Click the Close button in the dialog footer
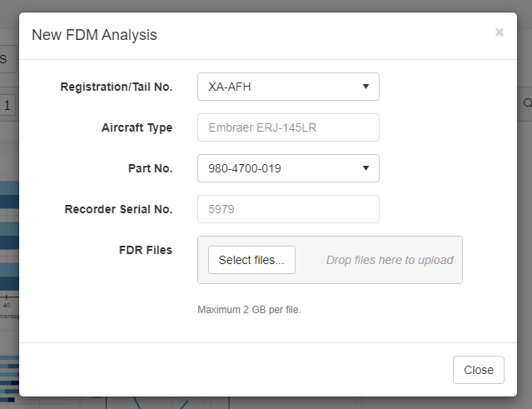Image resolution: width=532 pixels, height=409 pixels. click(478, 370)
